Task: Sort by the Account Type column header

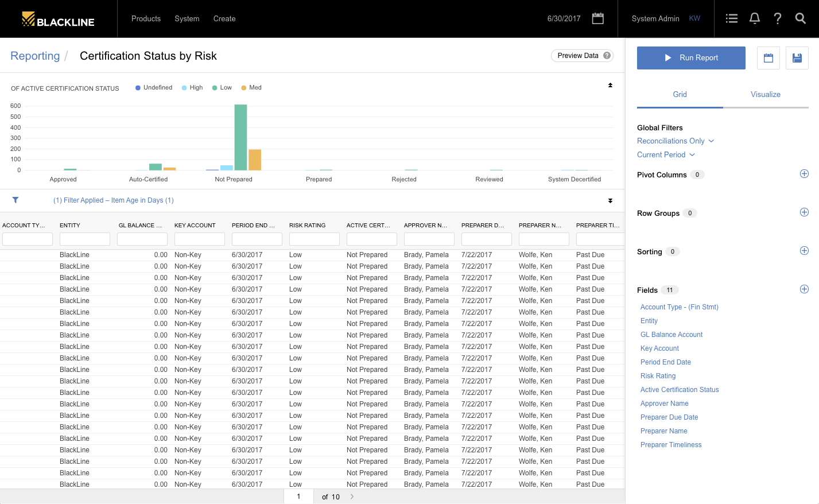Action: point(24,226)
